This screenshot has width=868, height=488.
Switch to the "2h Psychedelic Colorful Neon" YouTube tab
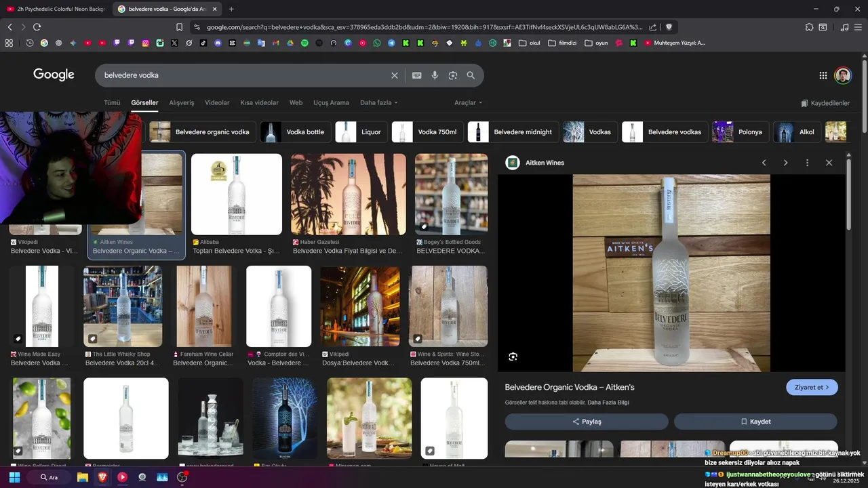pyautogui.click(x=56, y=9)
